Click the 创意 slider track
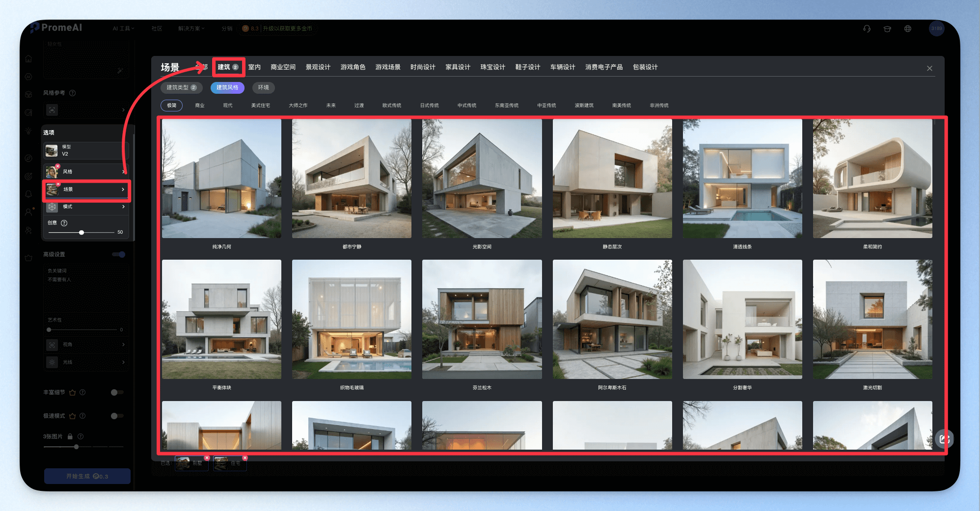Viewport: 980px width, 511px height. [x=81, y=232]
